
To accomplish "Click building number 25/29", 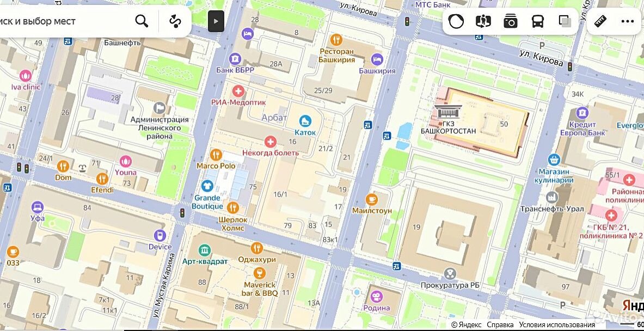I will [x=323, y=90].
